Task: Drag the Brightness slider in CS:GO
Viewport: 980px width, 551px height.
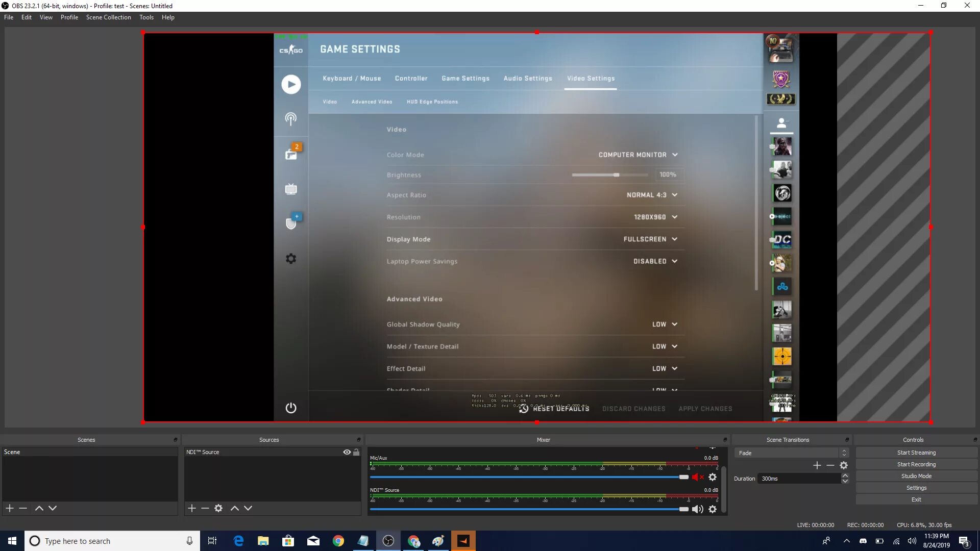Action: tap(615, 175)
